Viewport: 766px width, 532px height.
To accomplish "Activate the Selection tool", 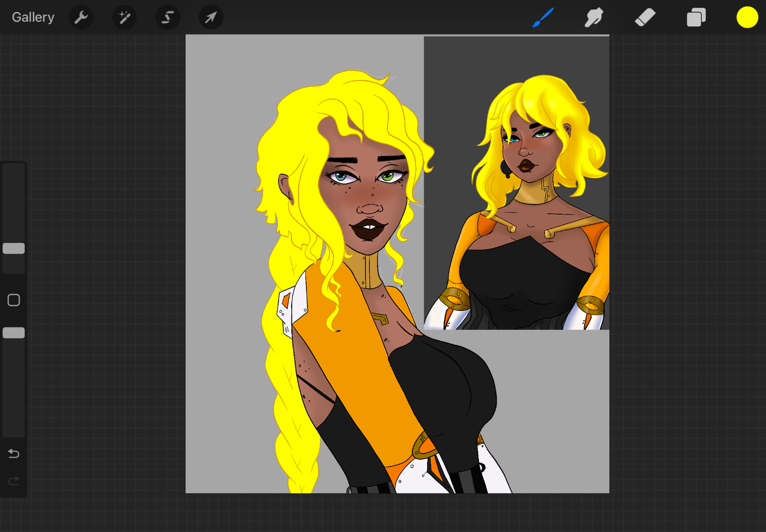I will tap(168, 18).
